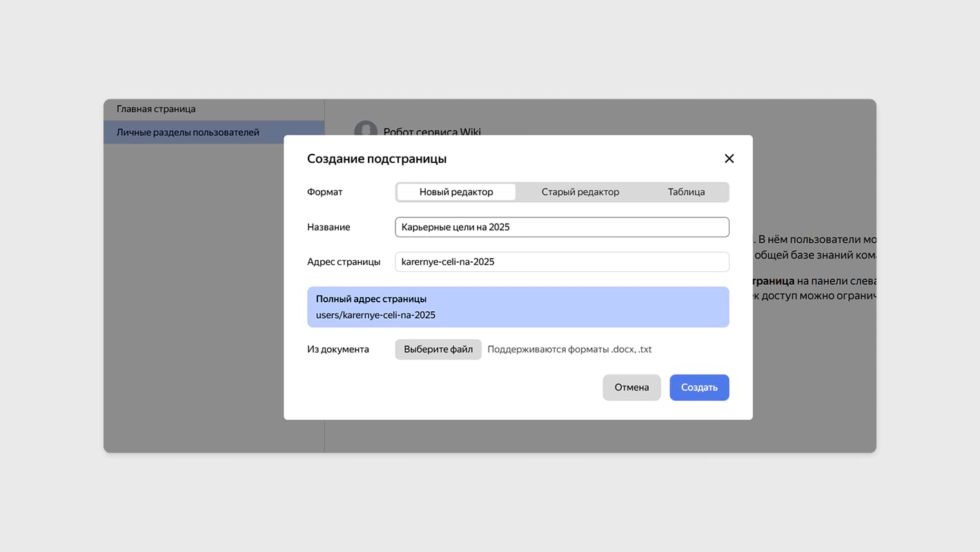The image size is (980, 552).
Task: Click the supported formats .docx, .txt hint
Action: click(x=569, y=349)
